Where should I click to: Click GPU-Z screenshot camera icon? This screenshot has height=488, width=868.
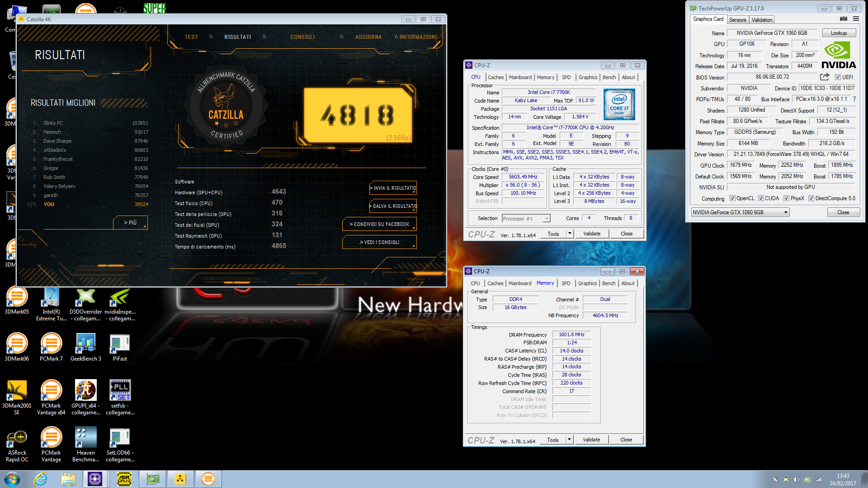pyautogui.click(x=843, y=19)
